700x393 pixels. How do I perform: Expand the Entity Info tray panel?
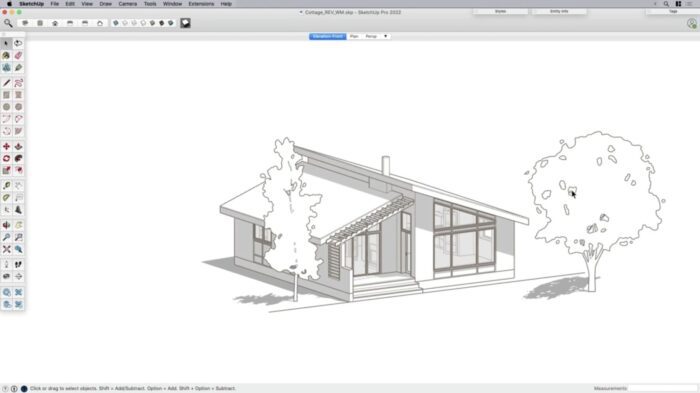(559, 11)
